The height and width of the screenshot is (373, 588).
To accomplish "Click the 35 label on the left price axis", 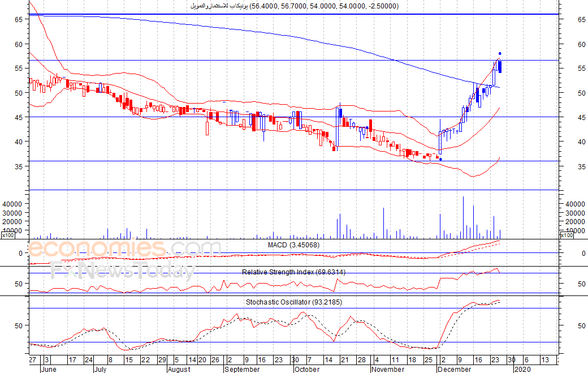I will point(19,166).
